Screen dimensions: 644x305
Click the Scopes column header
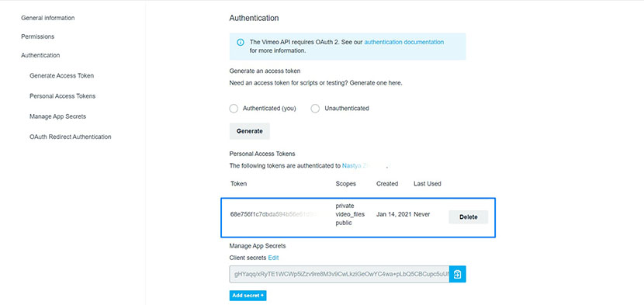pyautogui.click(x=346, y=184)
